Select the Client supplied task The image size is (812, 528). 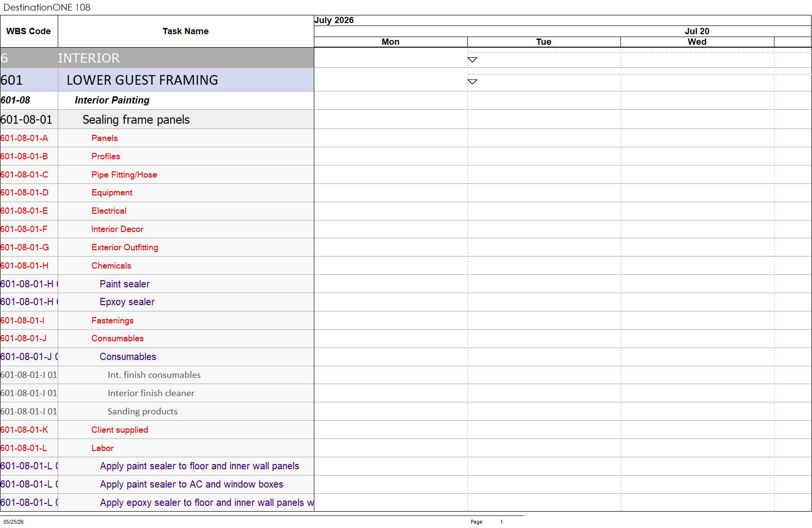click(x=157, y=430)
